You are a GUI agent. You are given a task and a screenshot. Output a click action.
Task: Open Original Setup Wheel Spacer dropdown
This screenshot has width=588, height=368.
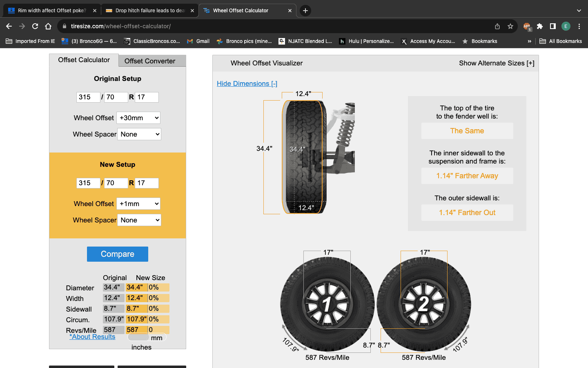(x=139, y=134)
